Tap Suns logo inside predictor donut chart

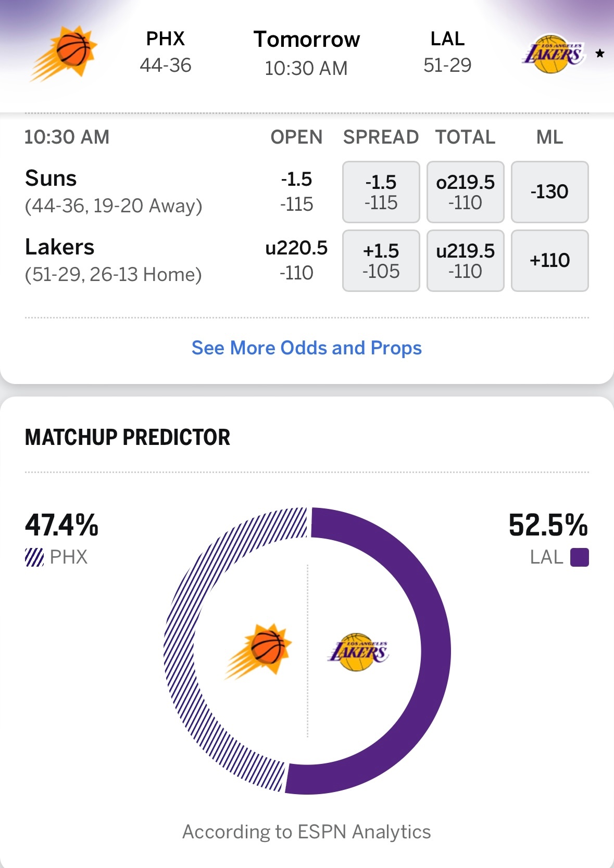259,650
